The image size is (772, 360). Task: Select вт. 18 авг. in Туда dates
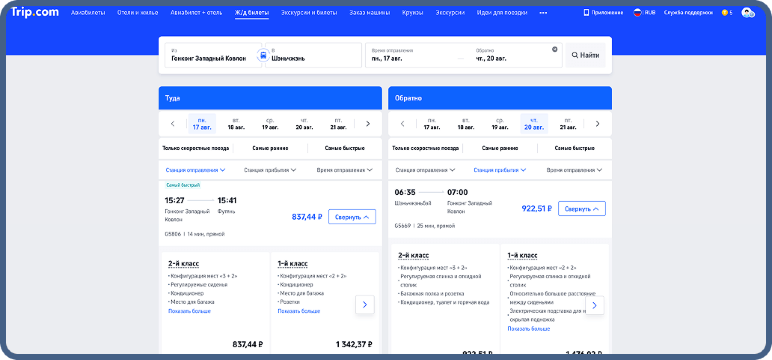pos(236,124)
